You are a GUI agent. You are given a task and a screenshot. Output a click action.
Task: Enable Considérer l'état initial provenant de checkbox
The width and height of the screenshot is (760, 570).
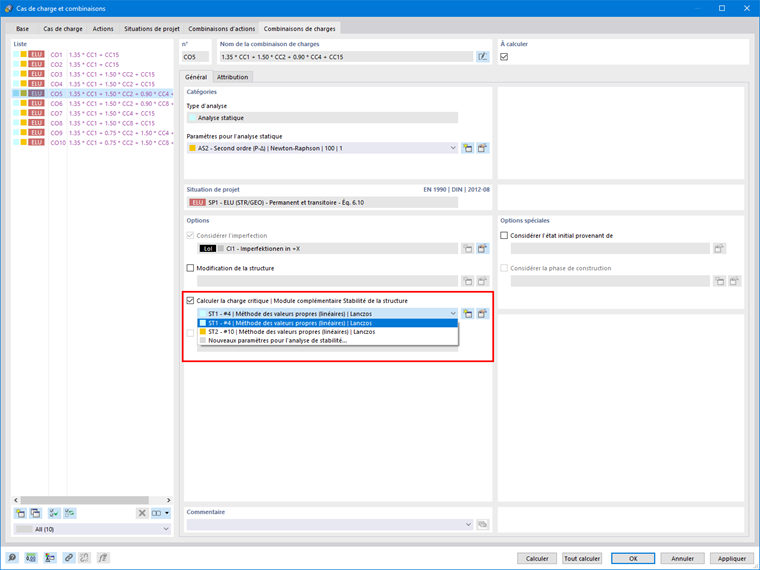tap(504, 236)
